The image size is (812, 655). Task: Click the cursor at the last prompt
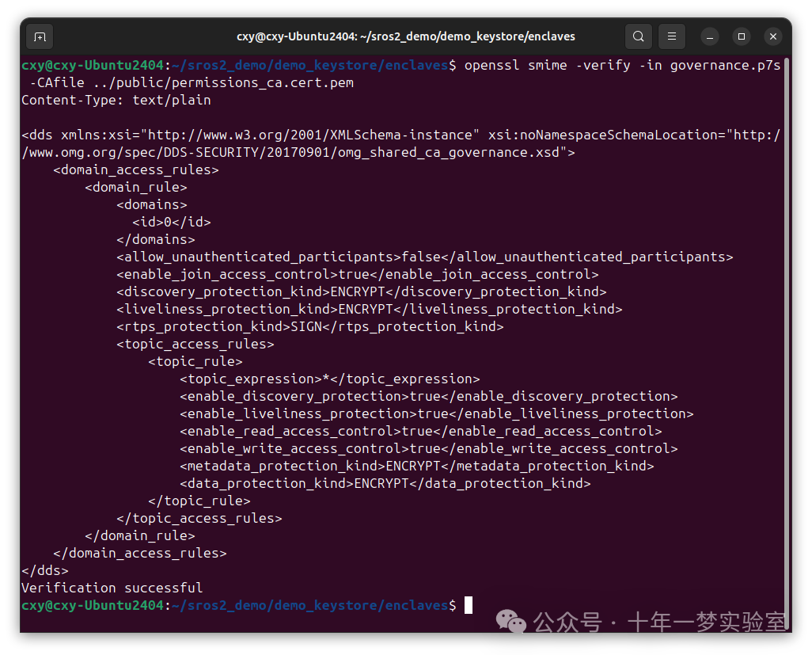[469, 605]
